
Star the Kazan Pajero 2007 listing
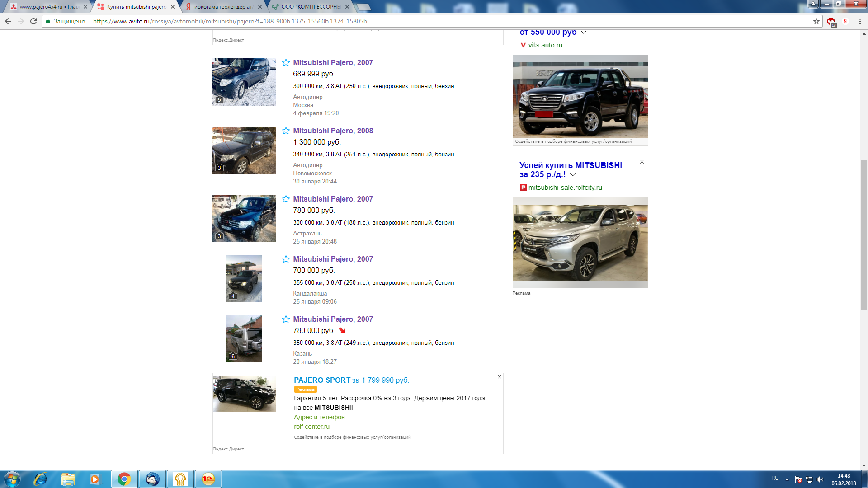(286, 319)
